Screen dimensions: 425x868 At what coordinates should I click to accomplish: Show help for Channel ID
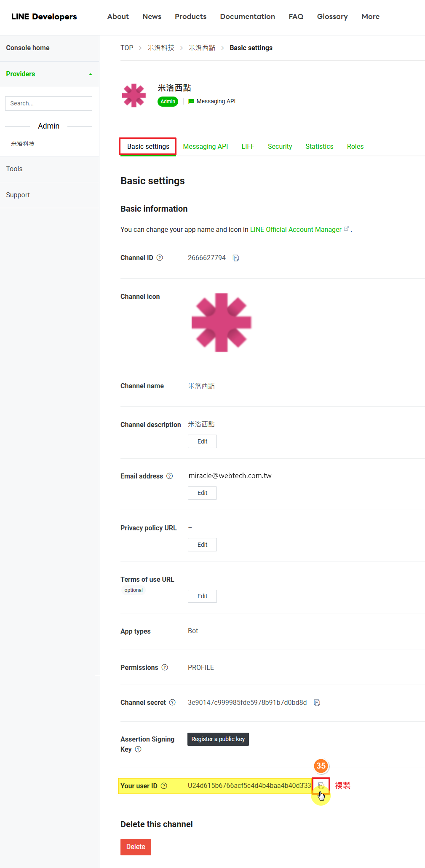160,258
